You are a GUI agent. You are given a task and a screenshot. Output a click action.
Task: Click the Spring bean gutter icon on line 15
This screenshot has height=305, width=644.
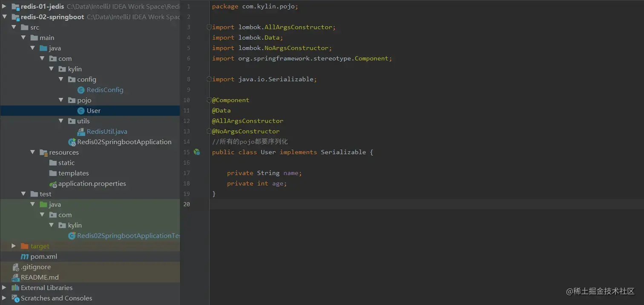coord(197,152)
